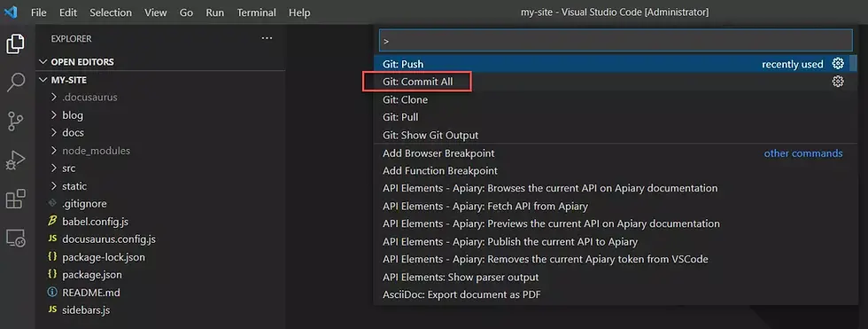This screenshot has width=868, height=329.
Task: Expand the docs folder
Action: pos(54,133)
